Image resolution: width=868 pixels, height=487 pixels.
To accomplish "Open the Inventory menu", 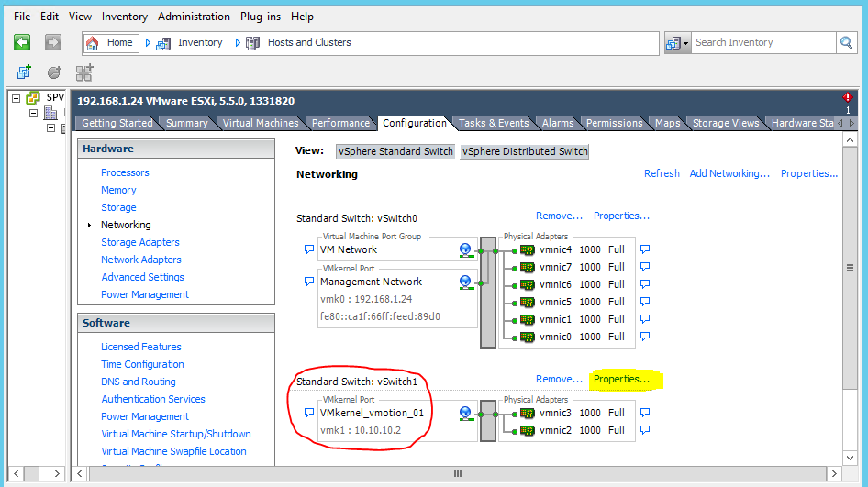I will click(125, 17).
